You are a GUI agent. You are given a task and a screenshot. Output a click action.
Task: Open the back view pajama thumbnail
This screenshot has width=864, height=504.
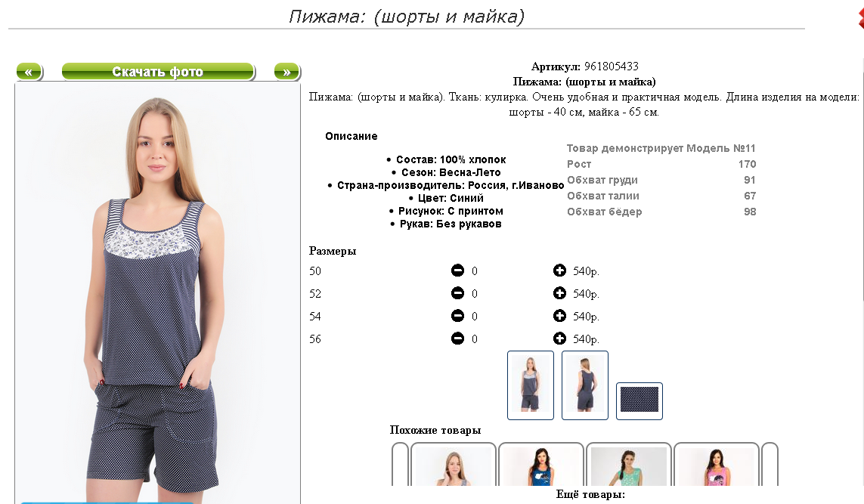[584, 385]
